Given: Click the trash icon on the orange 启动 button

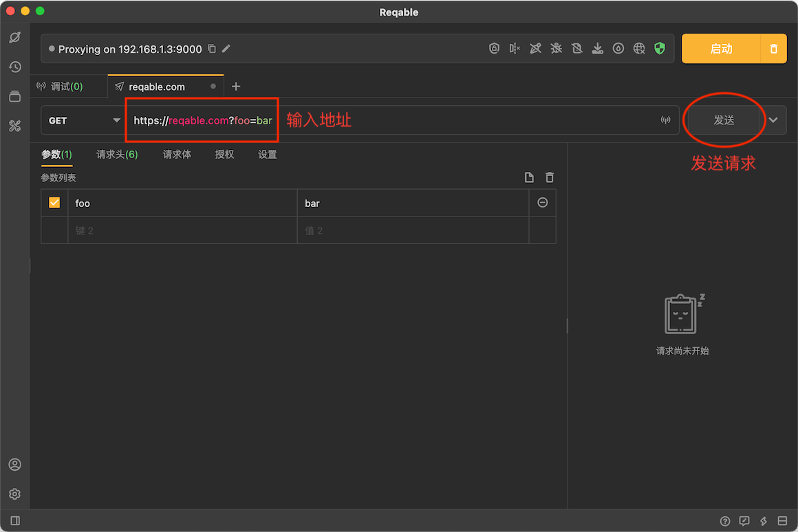Looking at the screenshot, I should click(x=773, y=49).
